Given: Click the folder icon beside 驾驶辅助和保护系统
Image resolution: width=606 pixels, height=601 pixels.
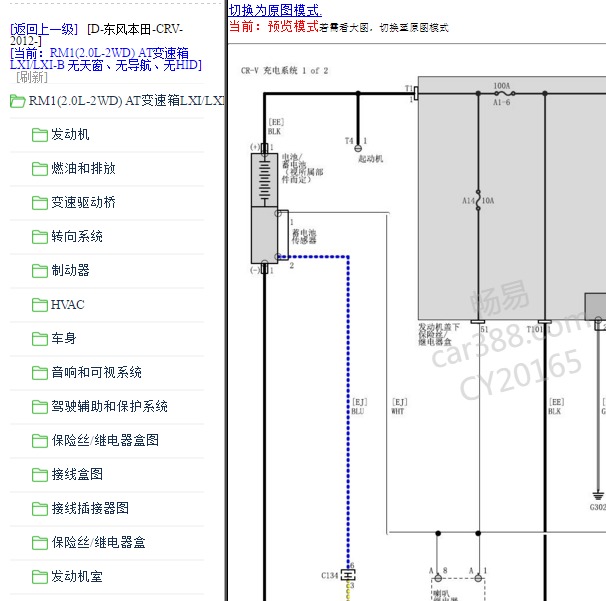Looking at the screenshot, I should tap(40, 407).
